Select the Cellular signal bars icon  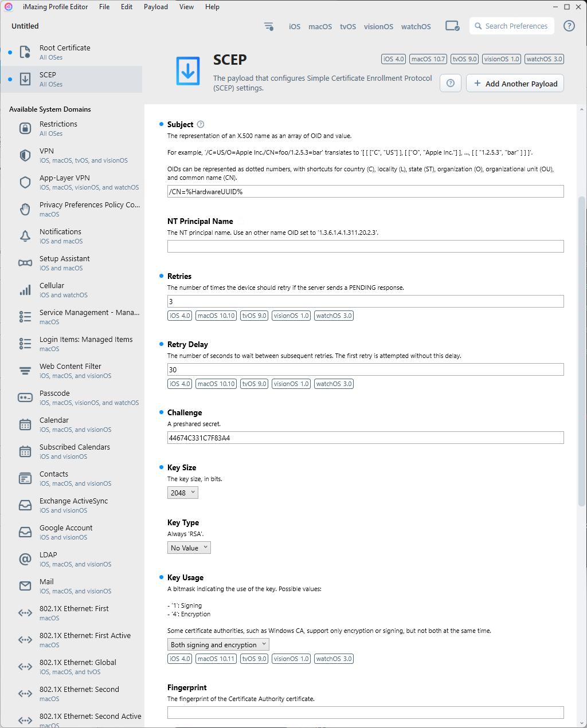point(25,290)
